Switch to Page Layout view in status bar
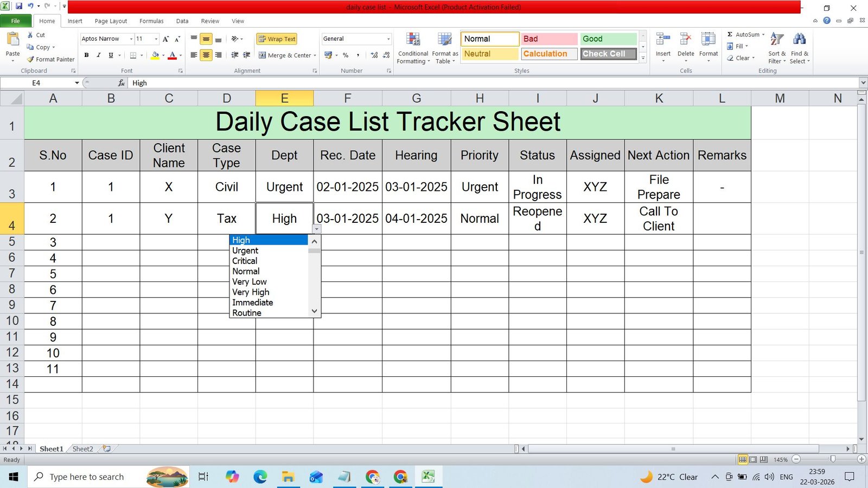The height and width of the screenshot is (488, 868). click(x=753, y=459)
